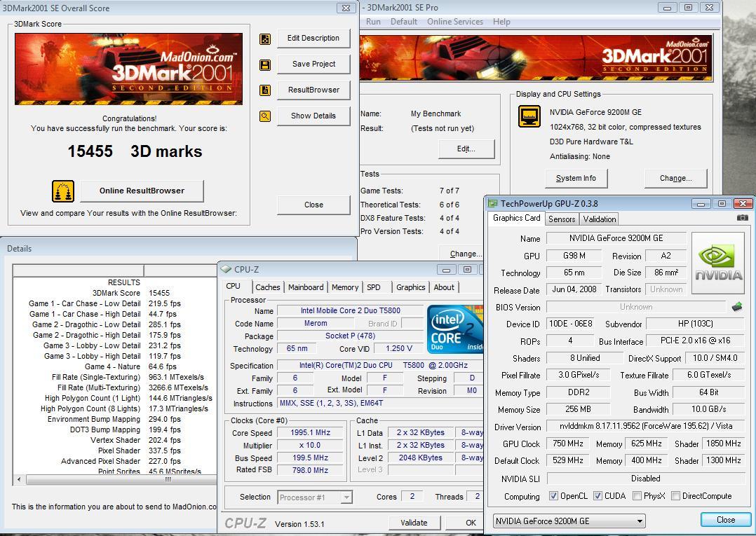The image size is (756, 536).
Task: Open the Online Services menu
Action: [x=455, y=22]
